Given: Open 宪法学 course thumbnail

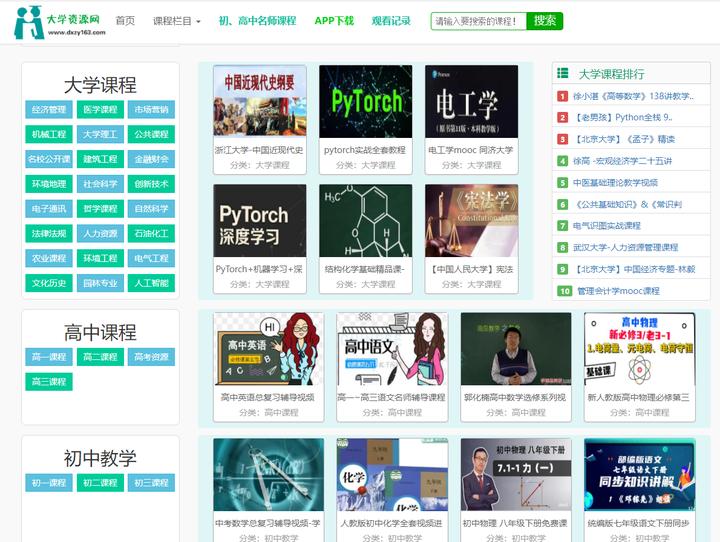Looking at the screenshot, I should click(472, 220).
